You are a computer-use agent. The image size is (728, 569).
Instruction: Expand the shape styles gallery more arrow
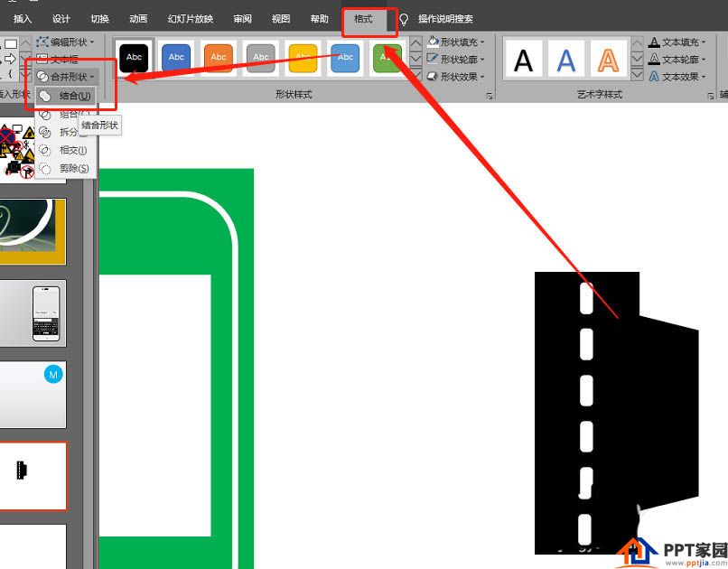pos(416,75)
